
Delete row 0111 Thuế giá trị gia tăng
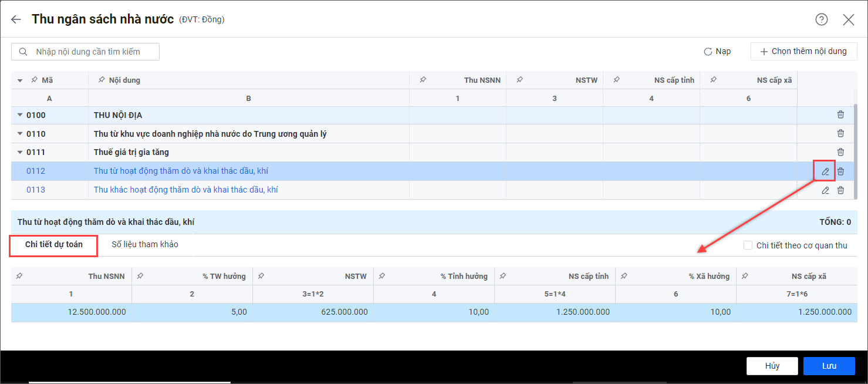[x=840, y=152]
